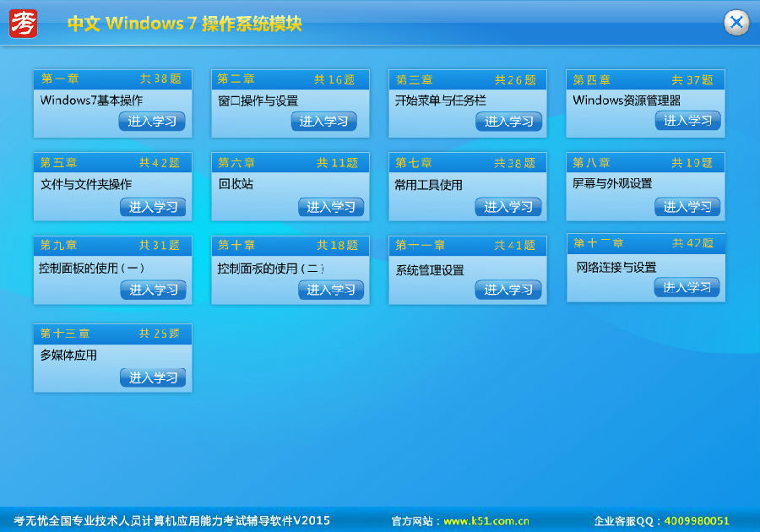Click customer service QQ number 4009980051
Screen dimensions: 760x532
coord(697,521)
